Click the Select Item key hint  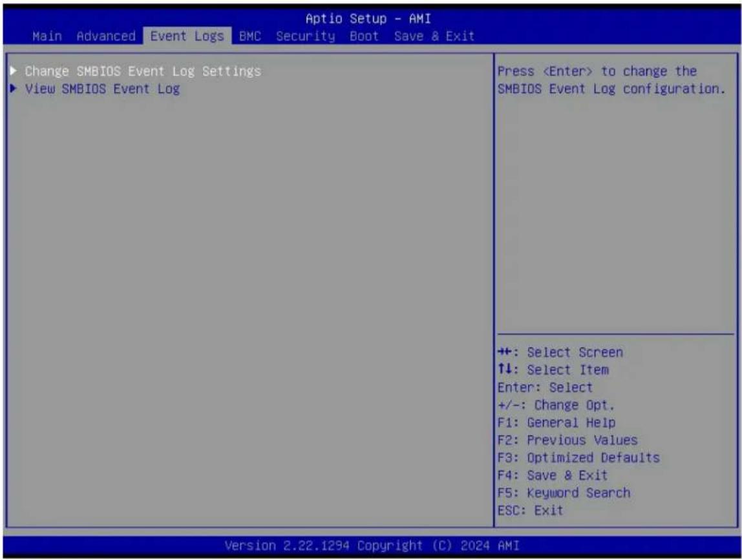click(553, 370)
